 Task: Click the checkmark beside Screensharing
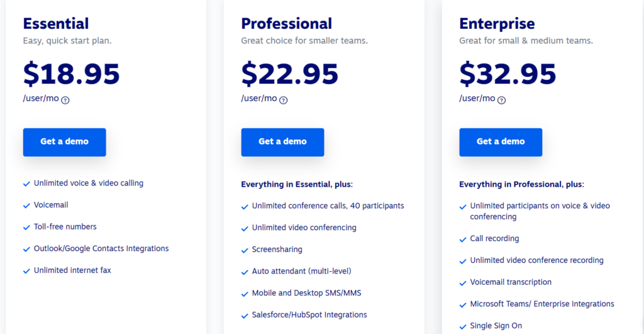245,250
